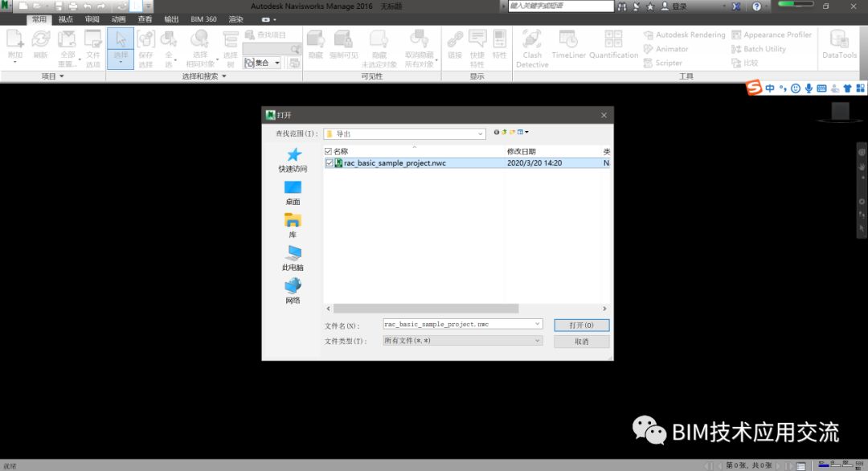Click the microphone icon in Sogou toolbar
Screen dimensions: 868x471
(x=809, y=88)
